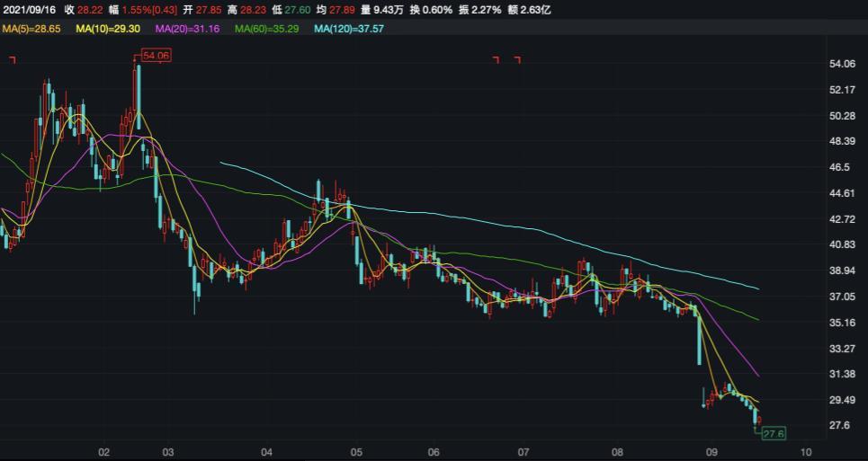This screenshot has width=868, height=461.
Task: Click month 09 on the time axis
Action: [712, 450]
